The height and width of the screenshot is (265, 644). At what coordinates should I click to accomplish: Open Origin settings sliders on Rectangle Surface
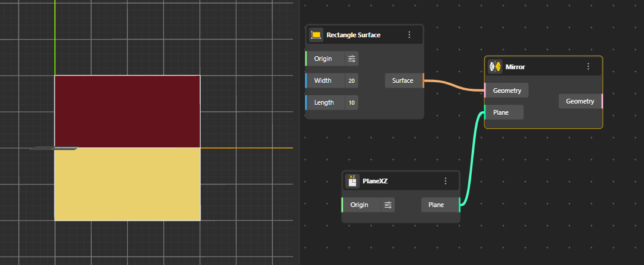(352, 59)
